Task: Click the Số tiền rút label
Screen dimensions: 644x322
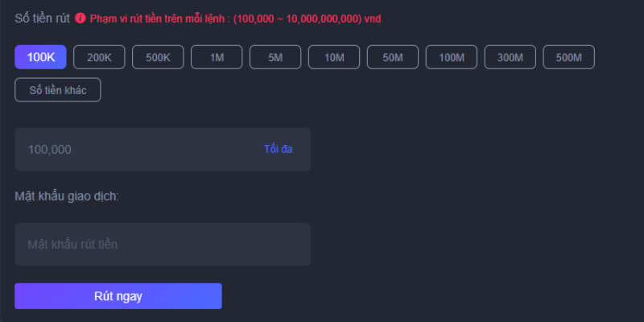Action: [43, 19]
